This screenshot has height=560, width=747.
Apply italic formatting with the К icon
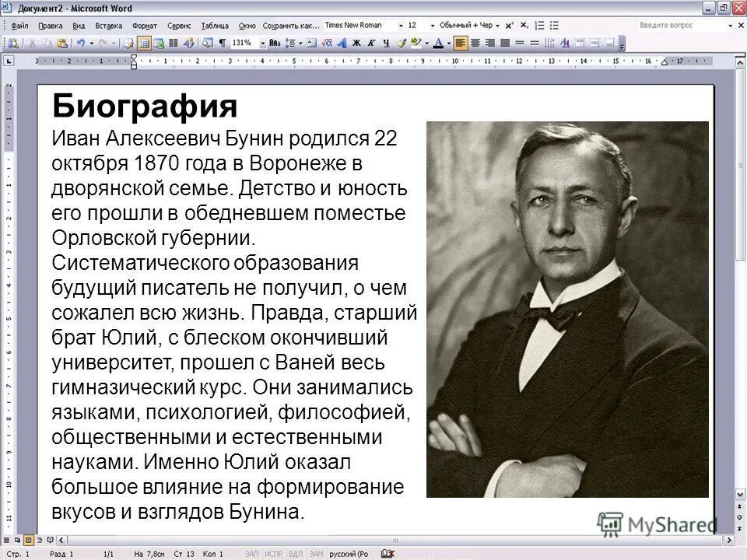(x=371, y=43)
